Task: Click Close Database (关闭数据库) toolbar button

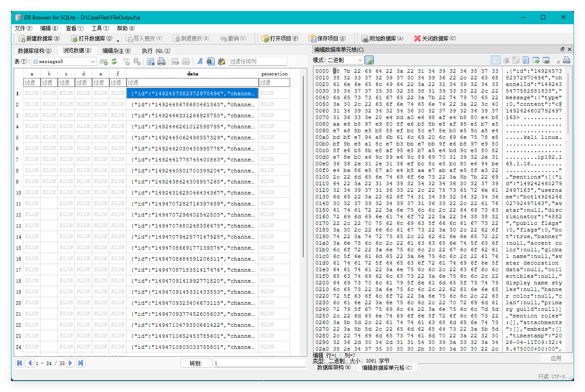Action: click(435, 38)
